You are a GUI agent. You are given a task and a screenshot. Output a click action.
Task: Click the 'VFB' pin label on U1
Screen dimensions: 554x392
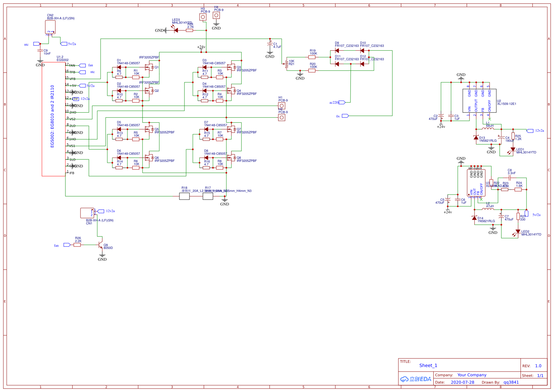click(72, 79)
